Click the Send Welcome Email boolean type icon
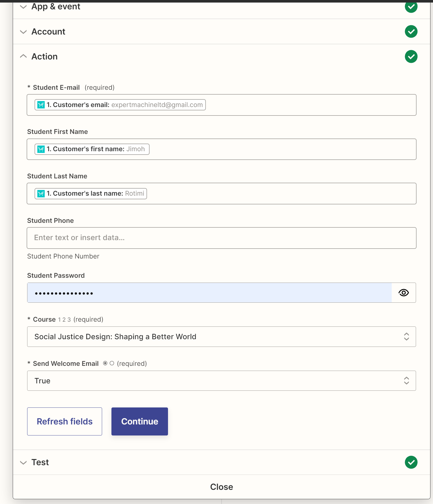Screen dimensions: 433x504 point(109,363)
